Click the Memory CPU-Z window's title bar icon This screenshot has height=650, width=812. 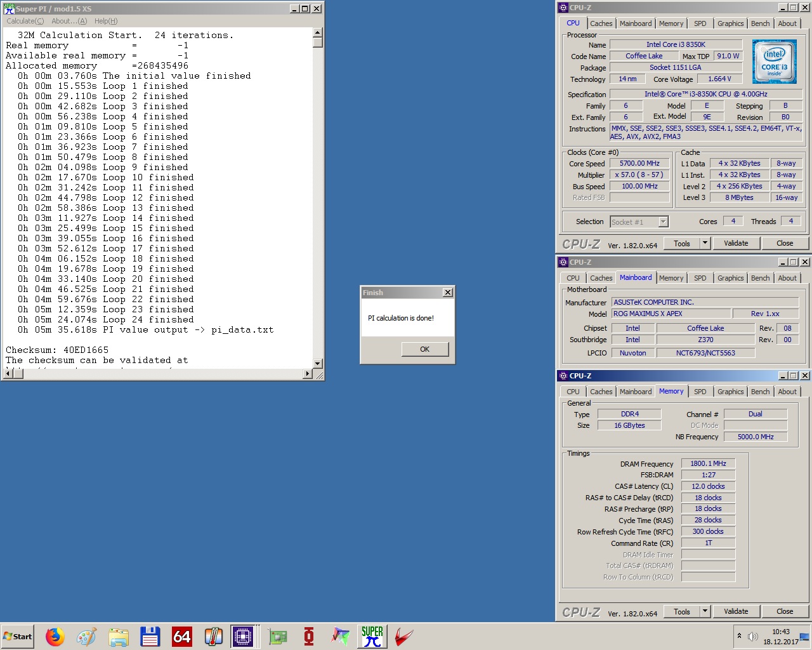click(x=563, y=376)
